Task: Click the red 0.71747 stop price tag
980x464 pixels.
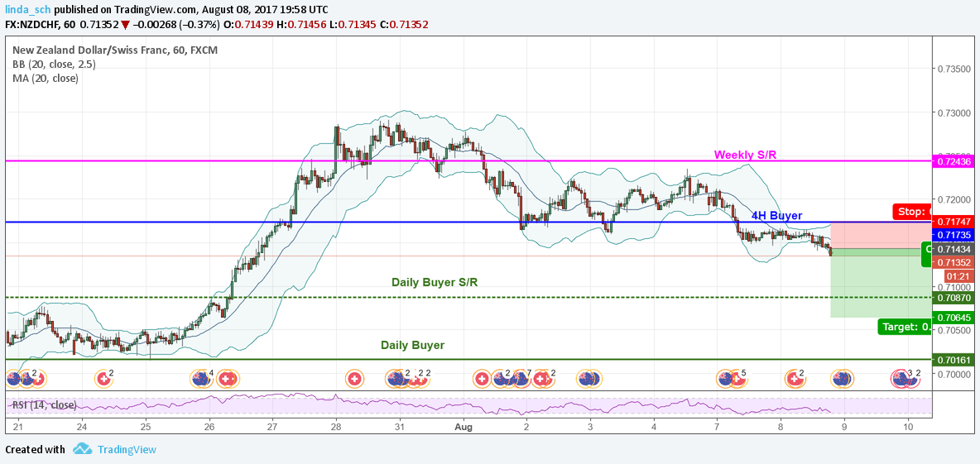Action: click(954, 222)
